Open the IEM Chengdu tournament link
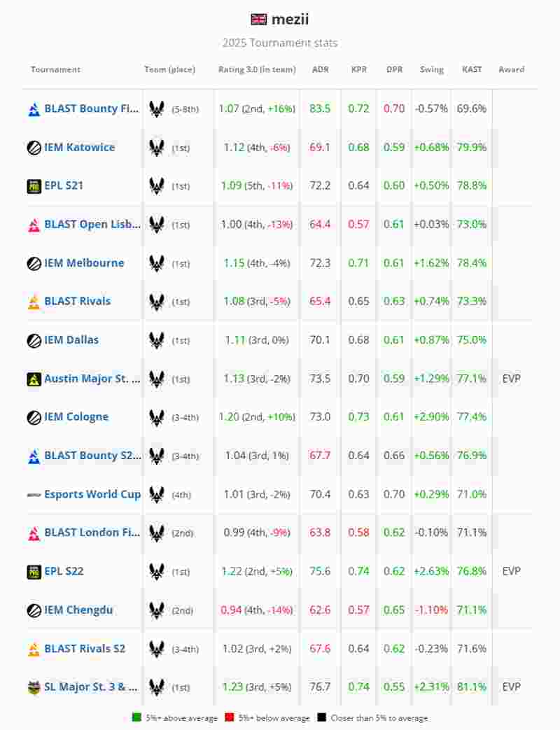Viewport: 560px width, 730px height. [x=78, y=610]
